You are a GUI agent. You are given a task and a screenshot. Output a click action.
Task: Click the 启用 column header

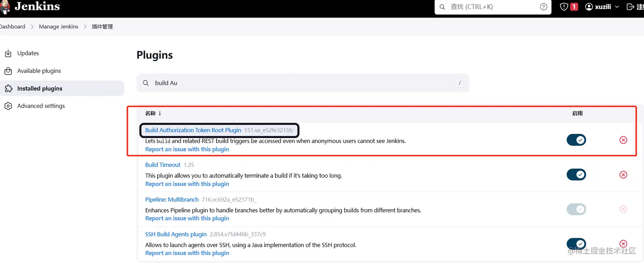tap(577, 113)
